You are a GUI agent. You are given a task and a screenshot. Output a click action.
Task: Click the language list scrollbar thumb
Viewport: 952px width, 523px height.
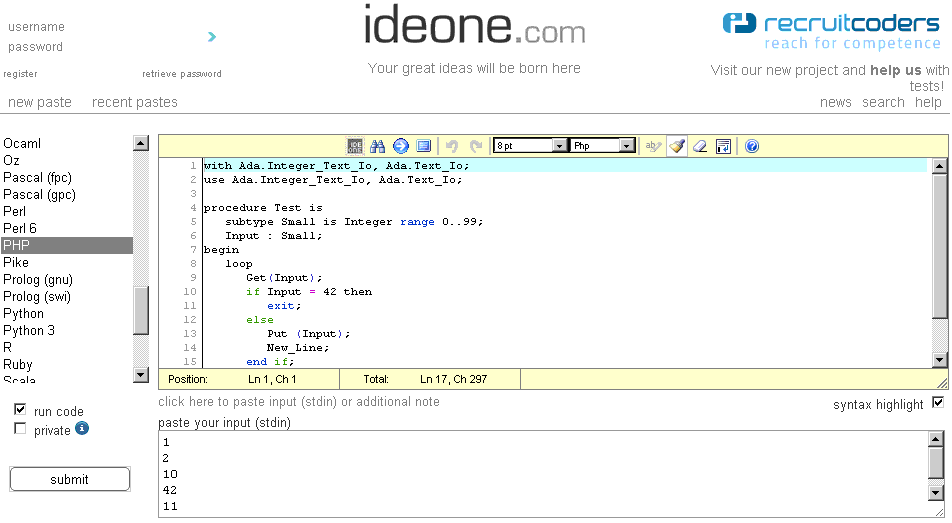(141, 310)
